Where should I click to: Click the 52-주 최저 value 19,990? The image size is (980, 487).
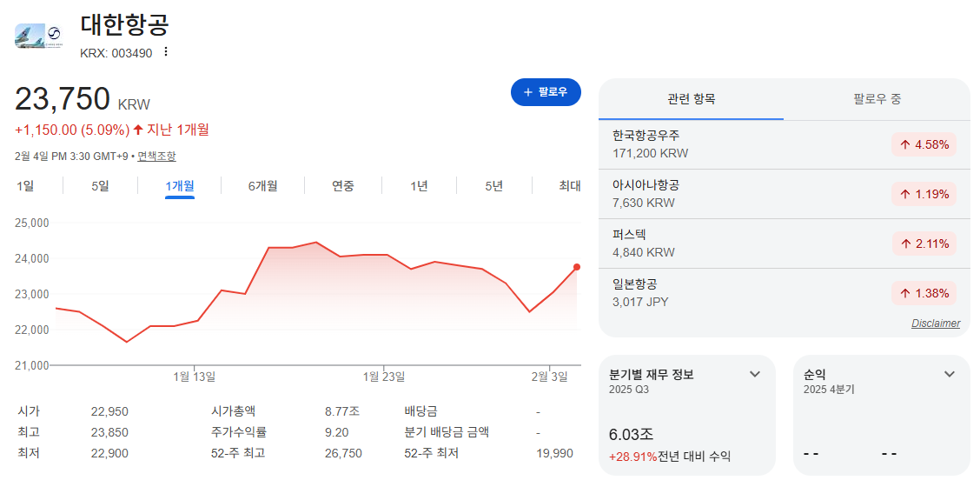click(x=554, y=453)
